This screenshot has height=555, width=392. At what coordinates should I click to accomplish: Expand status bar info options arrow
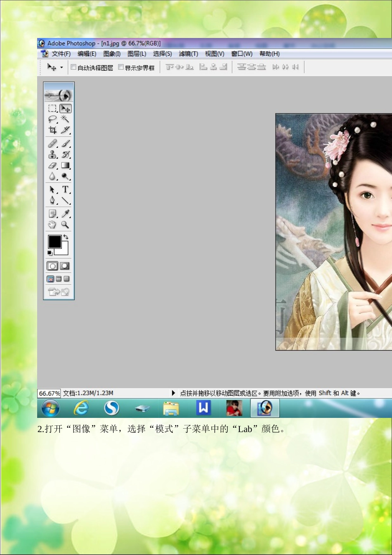[x=173, y=393]
